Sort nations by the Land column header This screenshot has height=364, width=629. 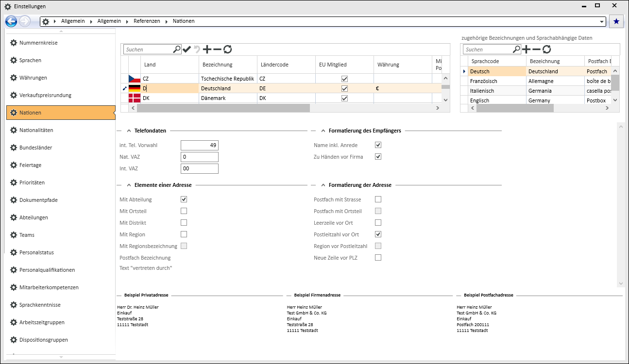(x=170, y=65)
